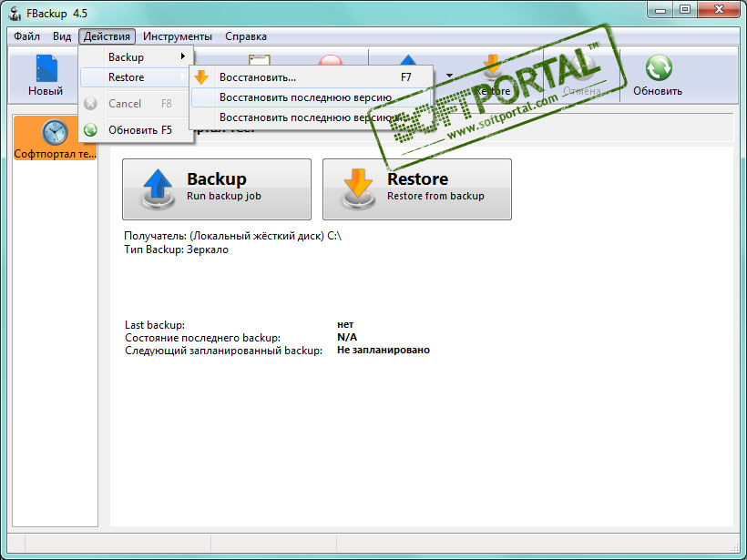Choose the highlighted Восстановить последнюю версию entry

tap(312, 97)
